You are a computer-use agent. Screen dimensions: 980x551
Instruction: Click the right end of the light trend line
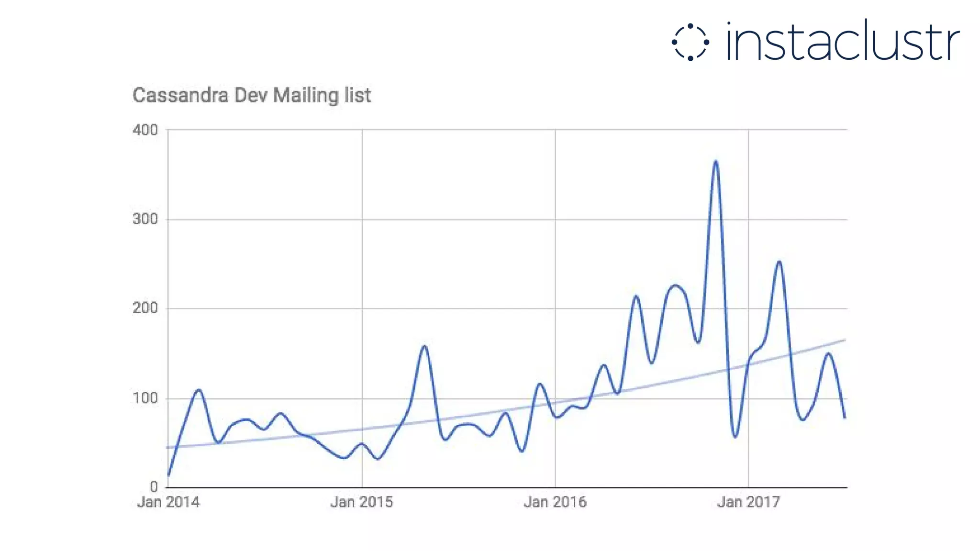click(845, 340)
